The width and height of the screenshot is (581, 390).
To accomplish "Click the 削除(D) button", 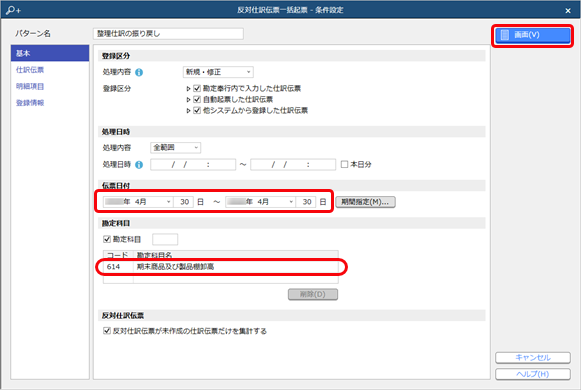I will [313, 294].
